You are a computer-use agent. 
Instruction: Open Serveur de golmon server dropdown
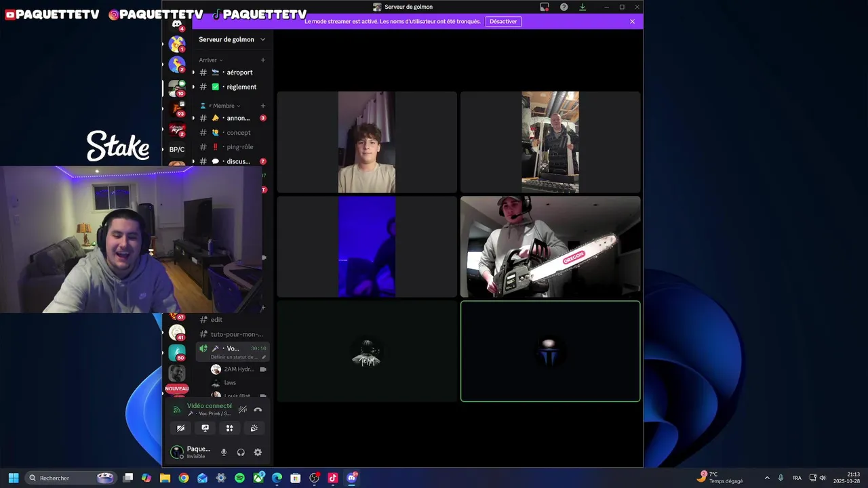pos(232,39)
